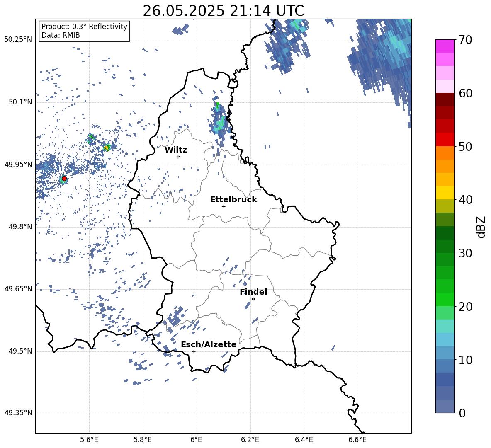The height and width of the screenshot is (448, 491).
Task: Click the 6.4°E longitude label
Action: pyautogui.click(x=304, y=440)
